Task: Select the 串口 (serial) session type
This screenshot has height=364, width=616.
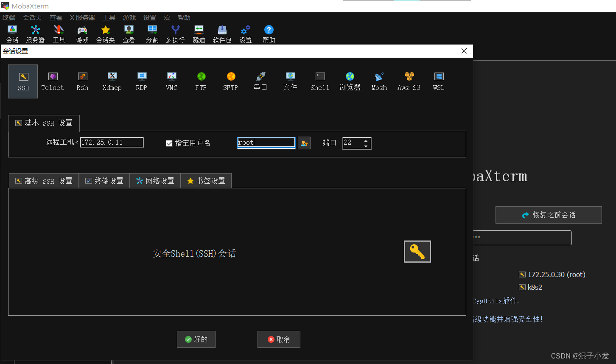Action: (260, 81)
